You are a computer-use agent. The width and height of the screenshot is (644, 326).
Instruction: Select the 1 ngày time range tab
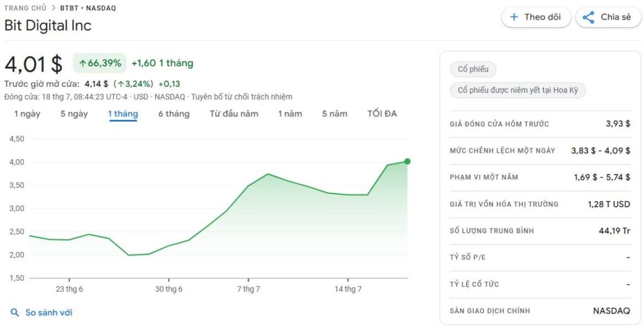point(27,114)
